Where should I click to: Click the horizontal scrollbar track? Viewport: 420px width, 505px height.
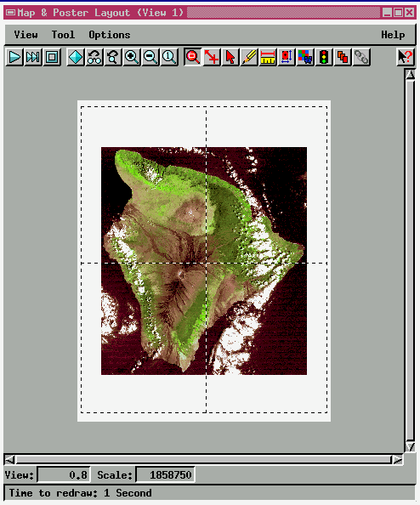coord(203,460)
